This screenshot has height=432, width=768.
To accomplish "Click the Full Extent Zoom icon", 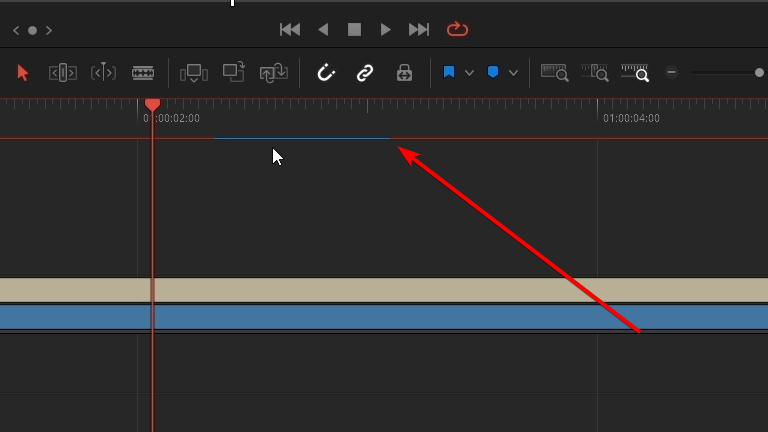I will pos(554,73).
